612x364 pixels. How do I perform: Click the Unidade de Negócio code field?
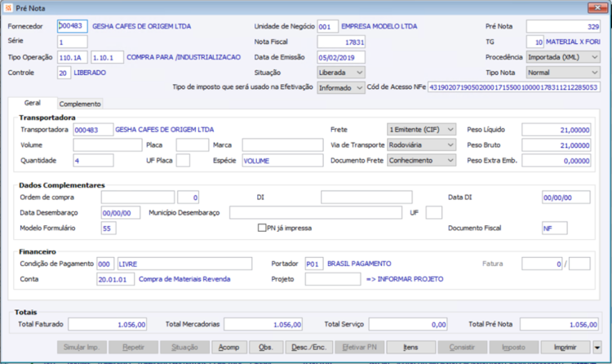pyautogui.click(x=328, y=26)
